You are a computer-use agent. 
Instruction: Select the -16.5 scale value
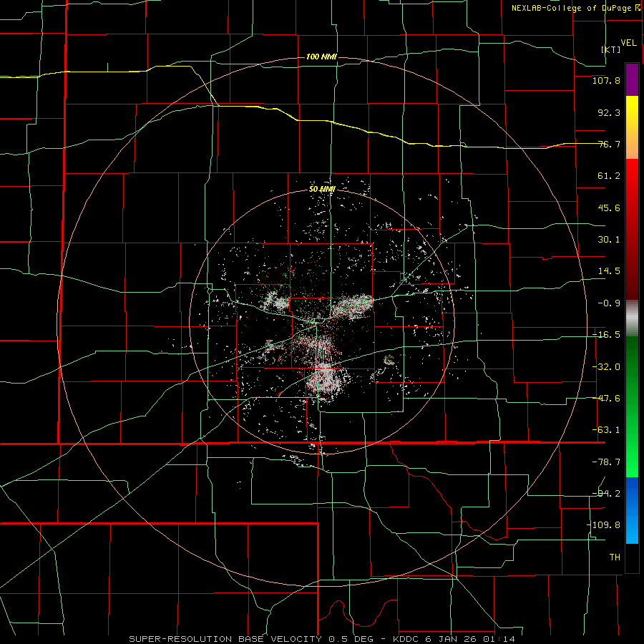tap(606, 335)
